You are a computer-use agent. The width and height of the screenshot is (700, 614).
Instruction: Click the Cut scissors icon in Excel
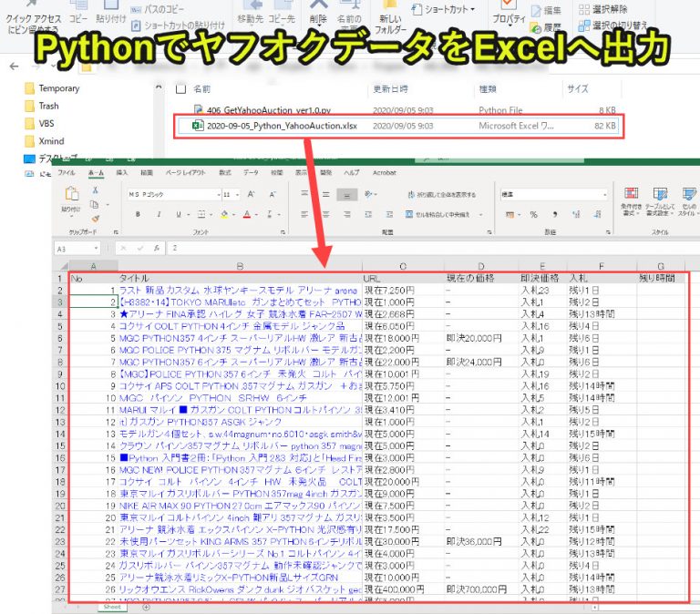pos(95,190)
